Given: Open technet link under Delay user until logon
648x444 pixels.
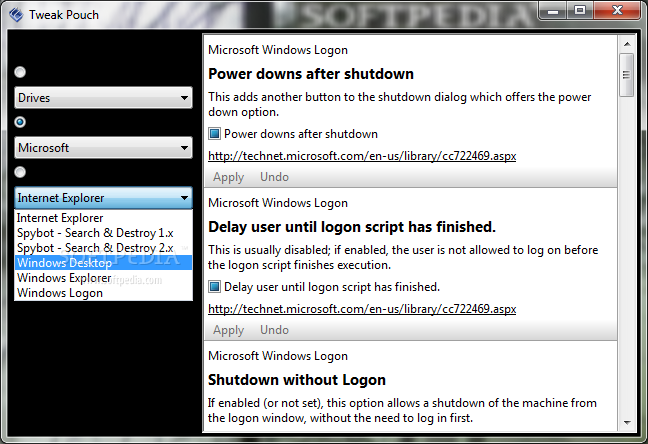Looking at the screenshot, I should (362, 309).
